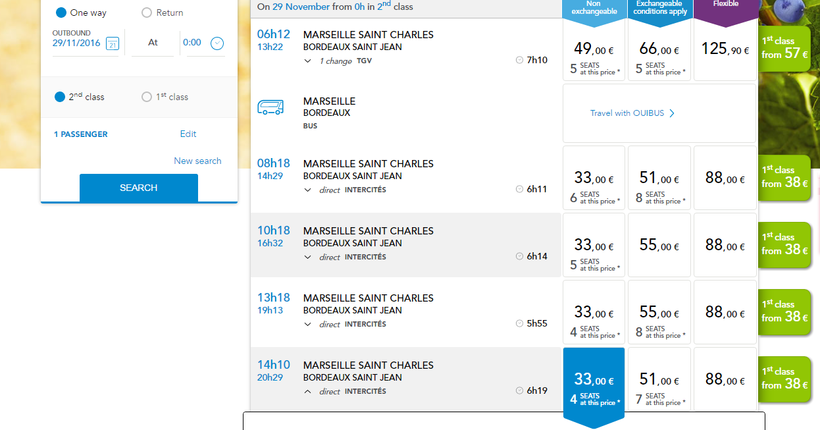Select the Return trip option

(147, 13)
